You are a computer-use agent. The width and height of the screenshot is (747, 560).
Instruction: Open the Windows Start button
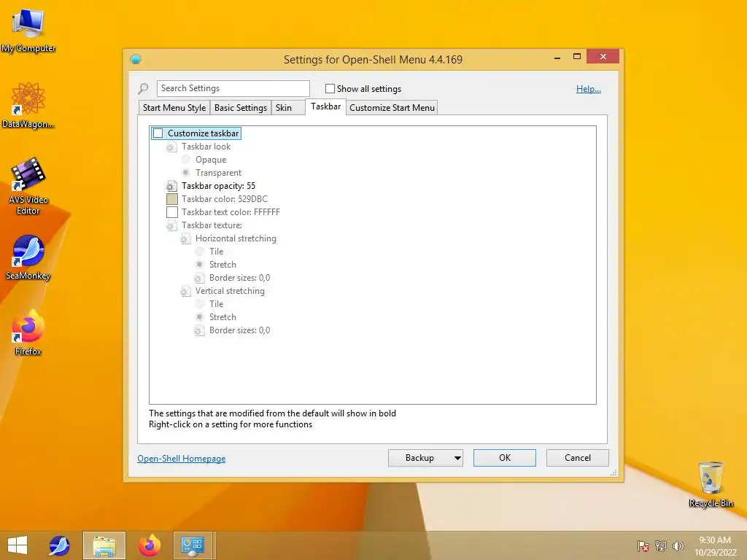click(x=18, y=545)
